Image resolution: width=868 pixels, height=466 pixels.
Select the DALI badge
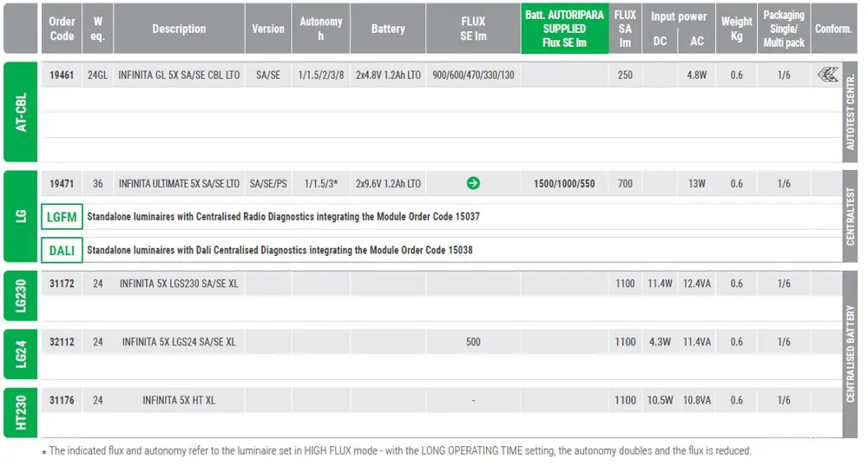coord(62,250)
